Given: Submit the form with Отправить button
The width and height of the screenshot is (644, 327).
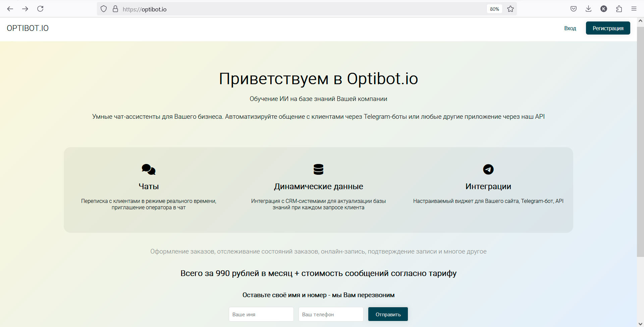Looking at the screenshot, I should (388, 314).
